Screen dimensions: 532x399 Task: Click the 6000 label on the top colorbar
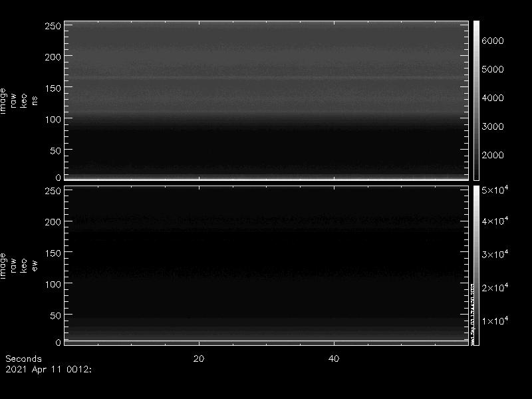493,41
